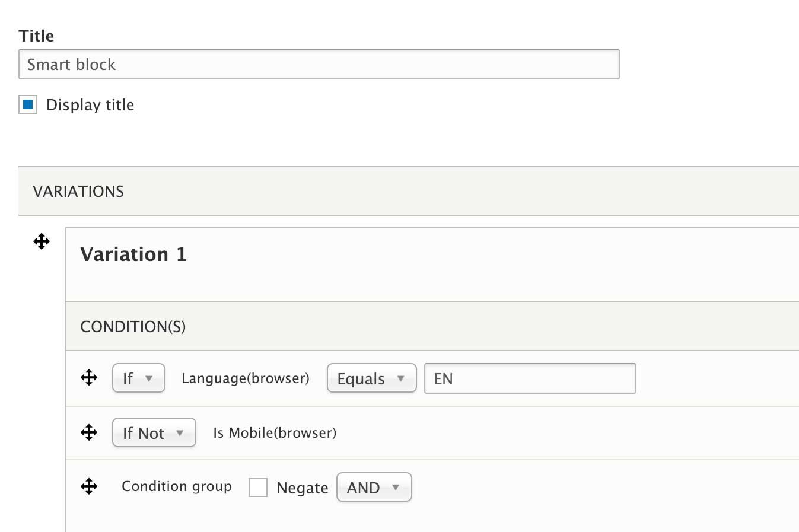Screen dimensions: 799x532
Task: Click the Condition group row drag handle
Action: click(x=89, y=486)
